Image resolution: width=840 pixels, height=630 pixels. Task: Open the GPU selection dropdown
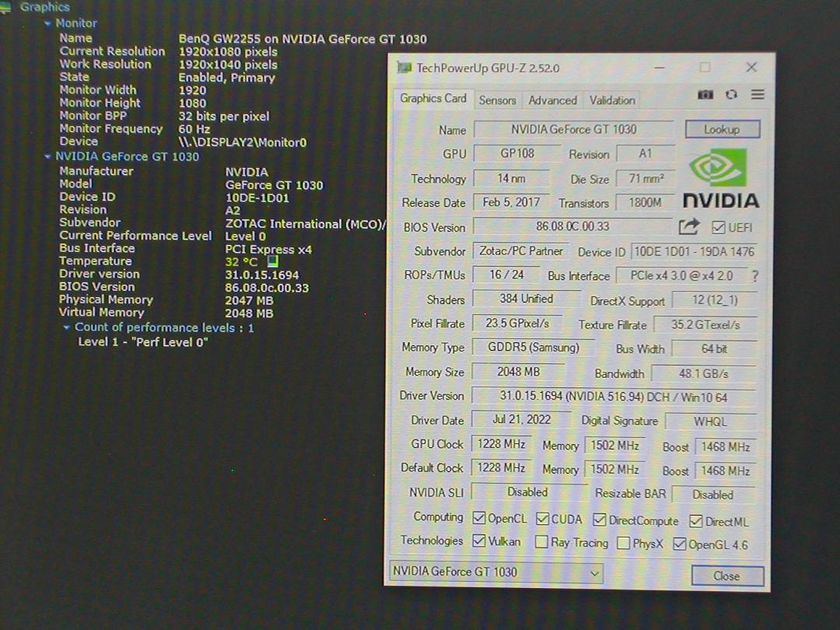point(496,572)
